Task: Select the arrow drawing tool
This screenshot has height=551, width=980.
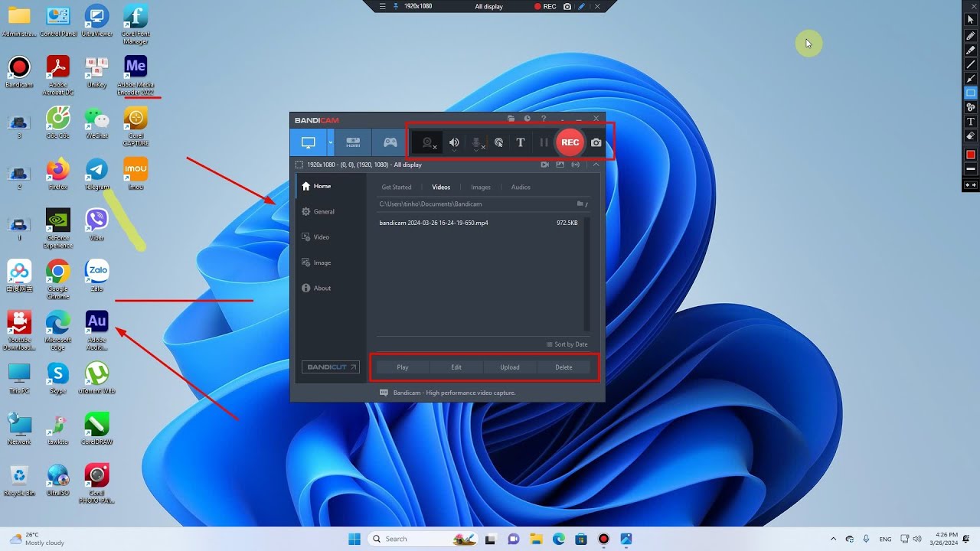Action: click(971, 79)
